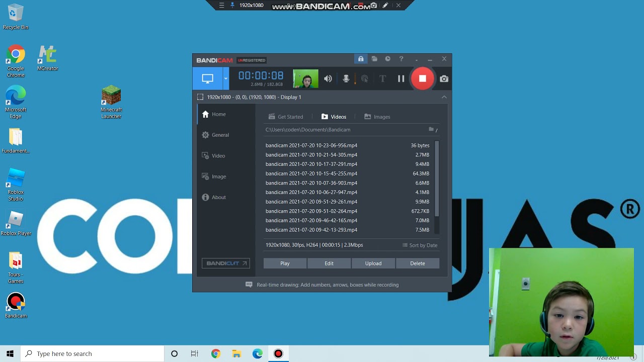Switch to the Videos tab
Screen dimensions: 644x362
pos(334,117)
